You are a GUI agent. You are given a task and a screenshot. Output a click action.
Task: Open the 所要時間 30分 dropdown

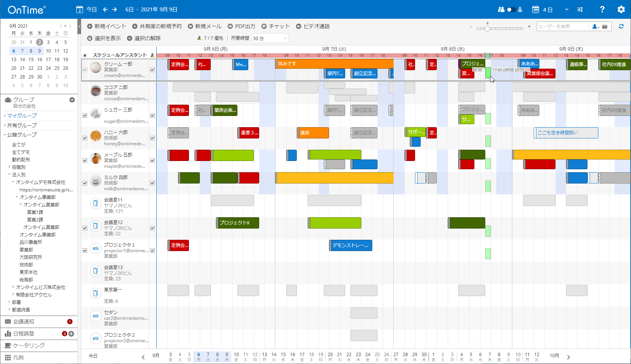coord(270,38)
